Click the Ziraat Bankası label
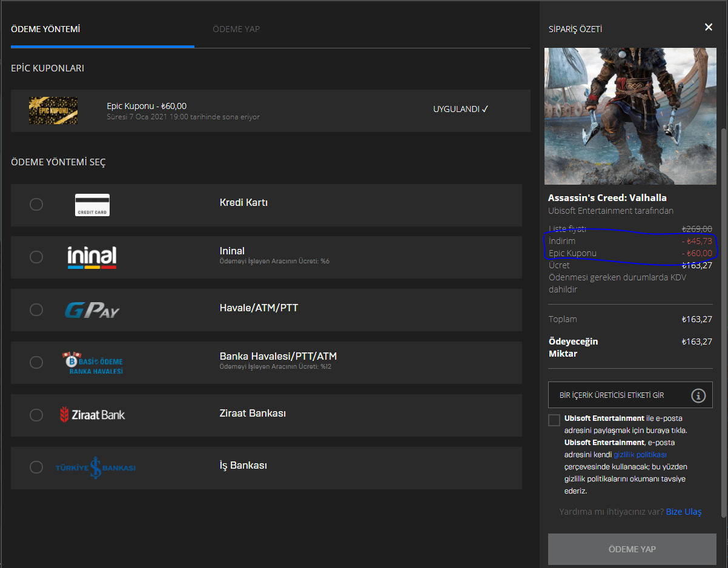This screenshot has width=728, height=568. (253, 414)
